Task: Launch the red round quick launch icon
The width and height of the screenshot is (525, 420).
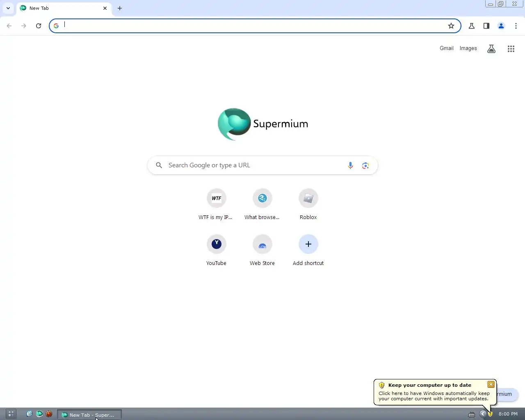Action: (x=49, y=414)
